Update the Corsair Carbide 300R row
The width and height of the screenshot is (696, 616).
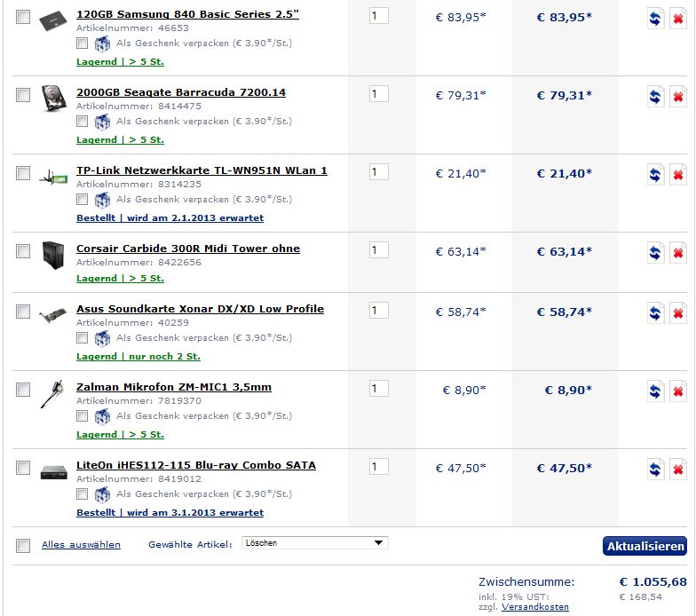tap(655, 253)
